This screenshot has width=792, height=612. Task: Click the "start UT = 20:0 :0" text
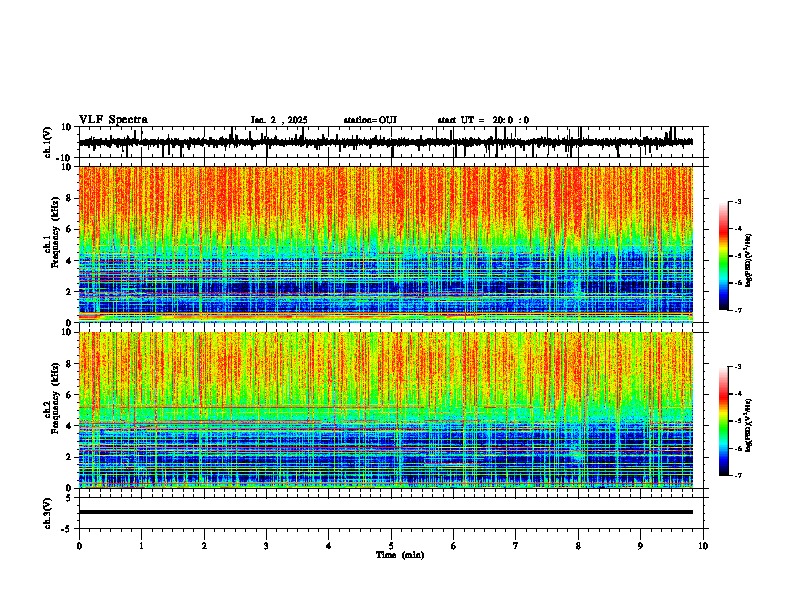(483, 120)
